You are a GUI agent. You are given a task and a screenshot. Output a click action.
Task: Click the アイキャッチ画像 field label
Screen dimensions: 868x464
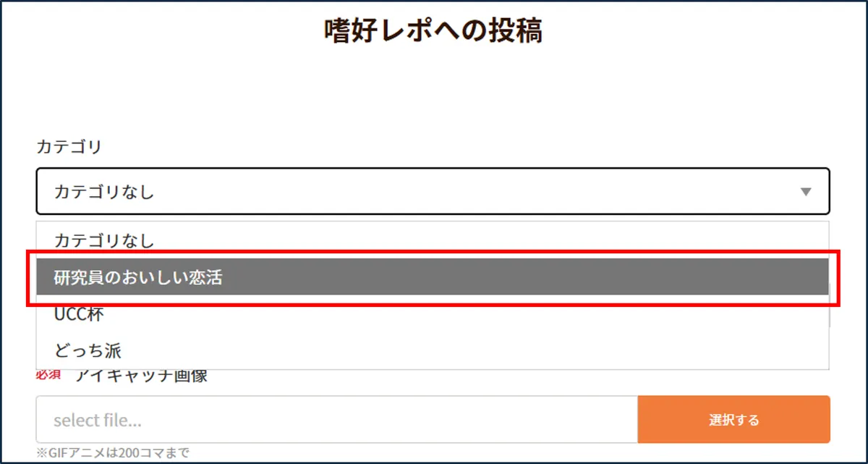141,376
